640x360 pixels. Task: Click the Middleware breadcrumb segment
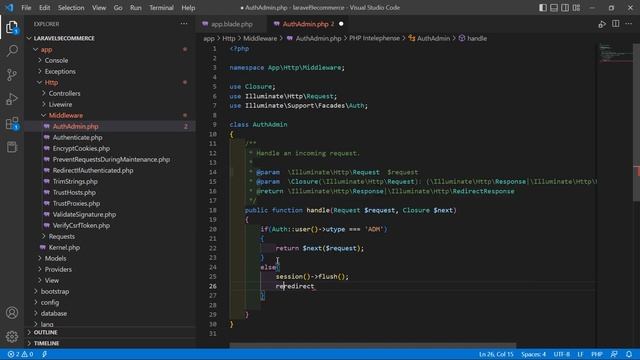260,38
